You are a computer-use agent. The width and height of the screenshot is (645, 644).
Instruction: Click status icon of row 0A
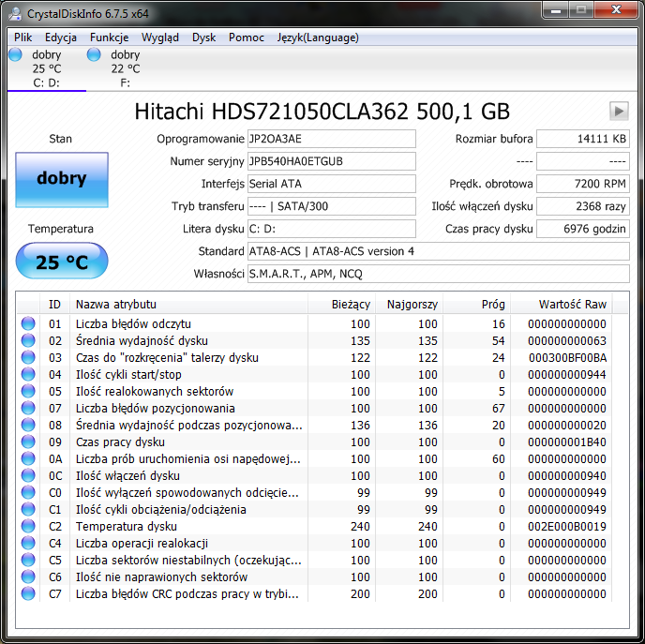point(28,458)
